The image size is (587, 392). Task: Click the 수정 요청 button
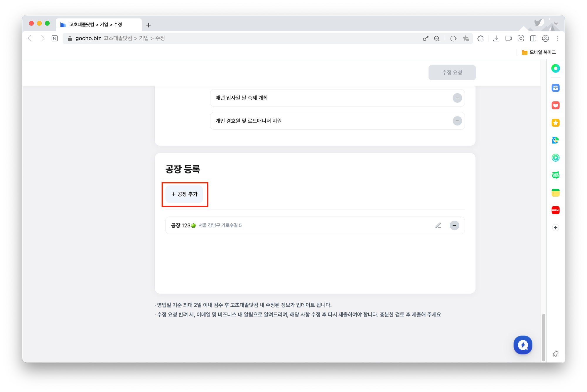pos(452,72)
